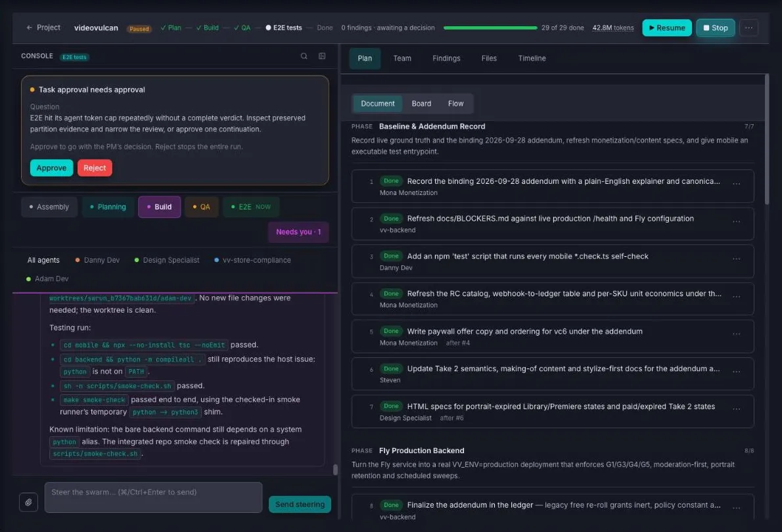
Task: Filter console to Design Specialist agent
Action: tap(166, 260)
